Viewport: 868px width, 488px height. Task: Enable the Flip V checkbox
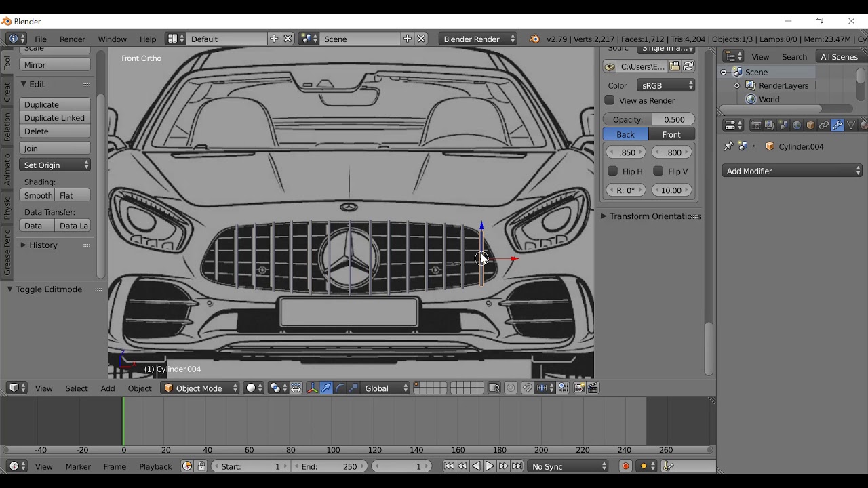click(658, 171)
